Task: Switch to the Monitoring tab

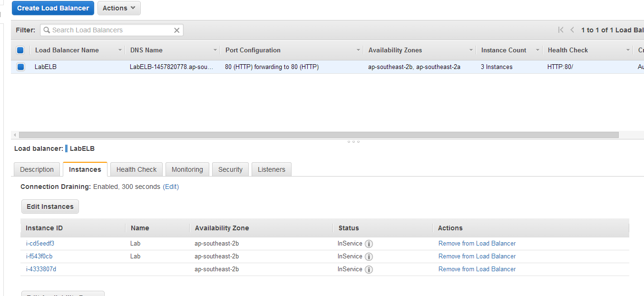Action: point(187,169)
